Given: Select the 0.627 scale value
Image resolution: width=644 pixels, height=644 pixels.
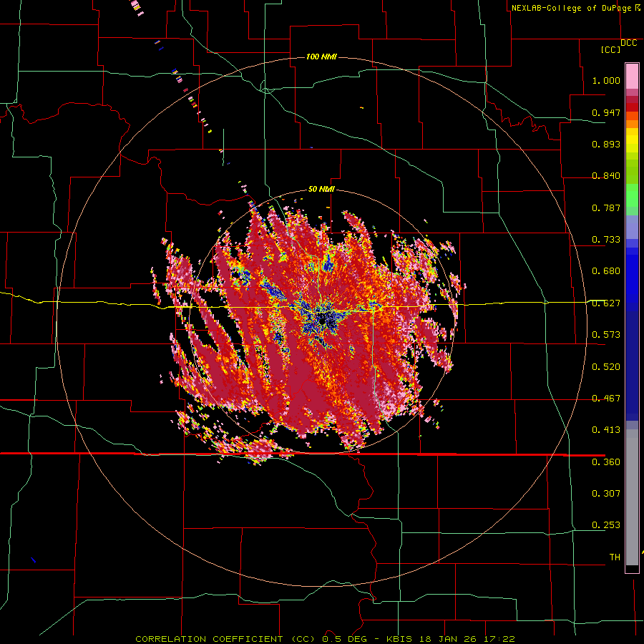Looking at the screenshot, I should click(x=606, y=303).
